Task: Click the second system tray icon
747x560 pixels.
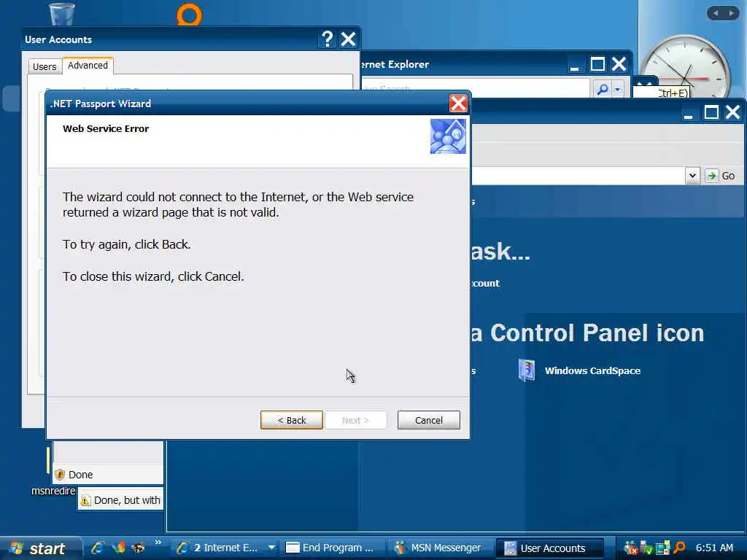Action: [646, 548]
